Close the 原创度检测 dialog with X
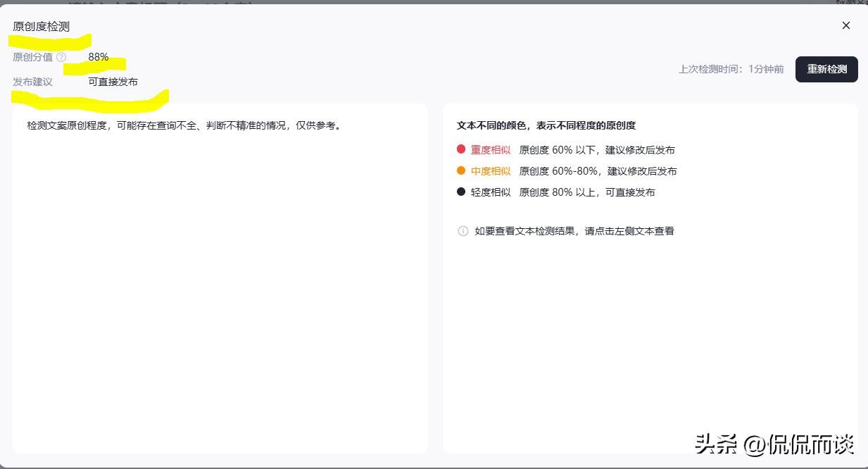This screenshot has height=469, width=868. click(x=845, y=25)
